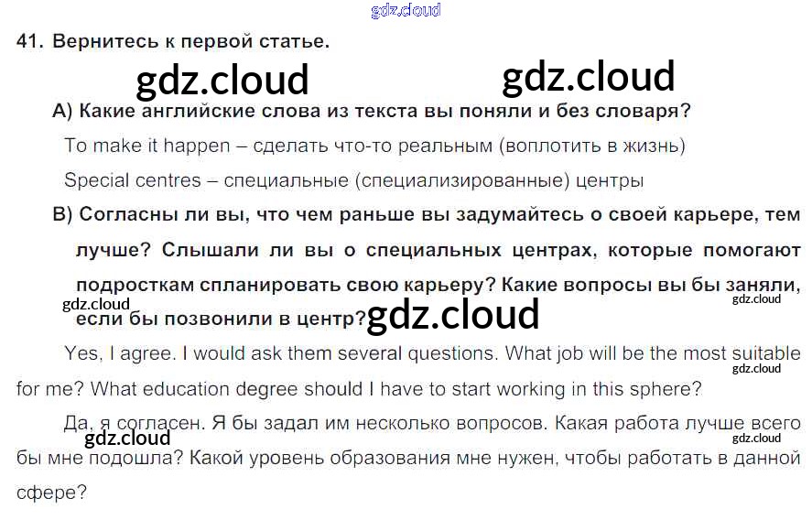Click the small gdz.cloud watermark above "если бы"

[96, 304]
